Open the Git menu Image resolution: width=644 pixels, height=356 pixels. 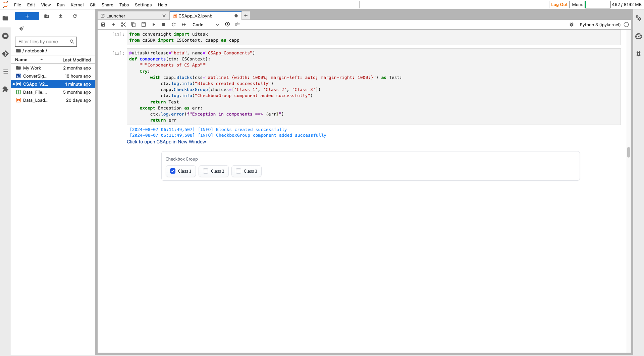93,5
